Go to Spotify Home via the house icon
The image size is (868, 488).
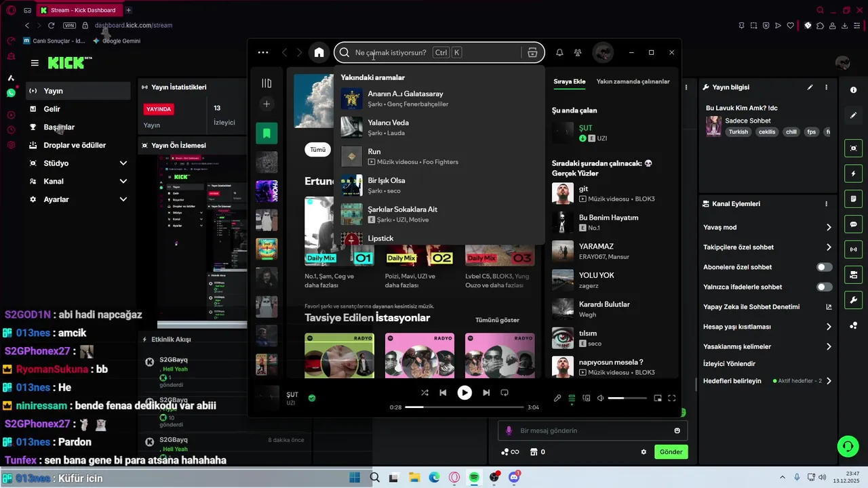pos(319,53)
